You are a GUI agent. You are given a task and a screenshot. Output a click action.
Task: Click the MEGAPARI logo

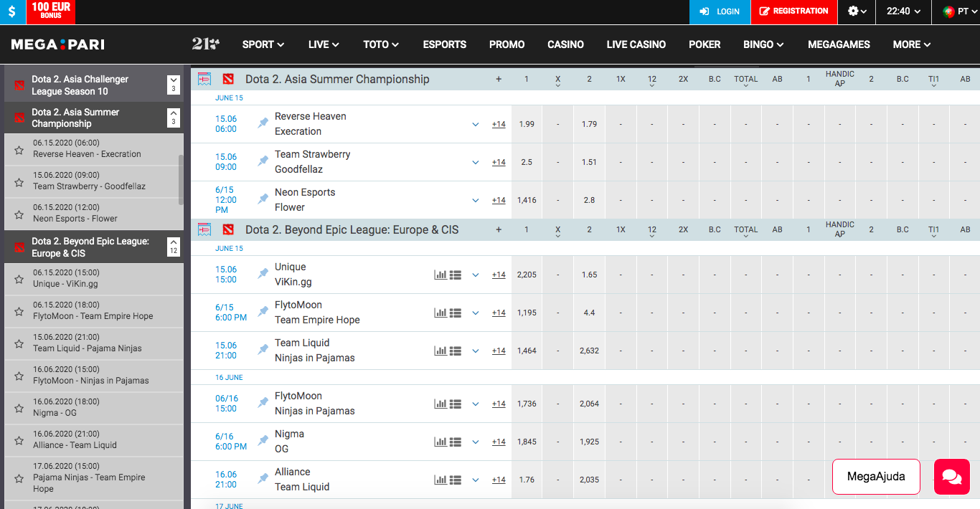tap(58, 44)
